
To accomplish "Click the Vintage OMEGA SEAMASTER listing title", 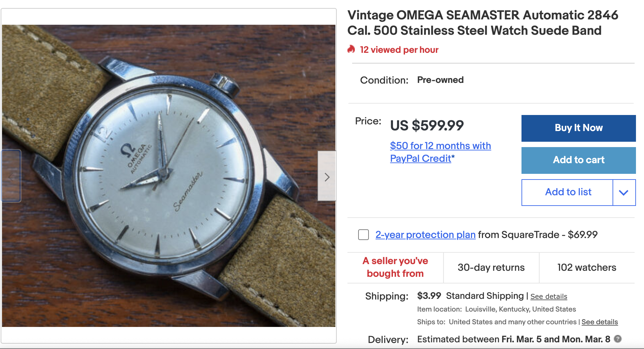I will (x=482, y=23).
